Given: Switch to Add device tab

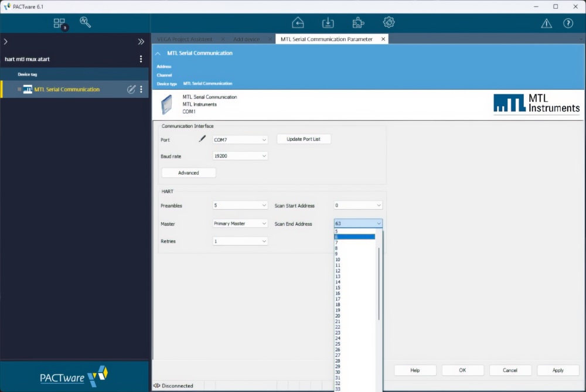Looking at the screenshot, I should 246,39.
